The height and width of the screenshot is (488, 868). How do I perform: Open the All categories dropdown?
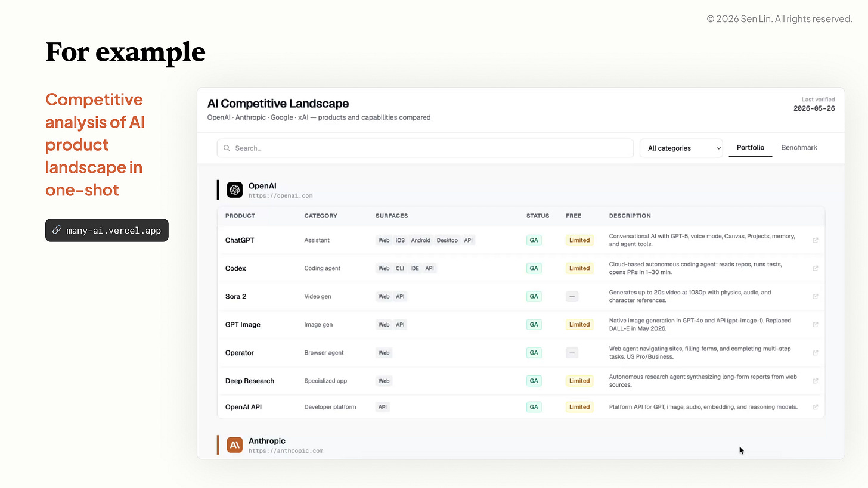[681, 148]
